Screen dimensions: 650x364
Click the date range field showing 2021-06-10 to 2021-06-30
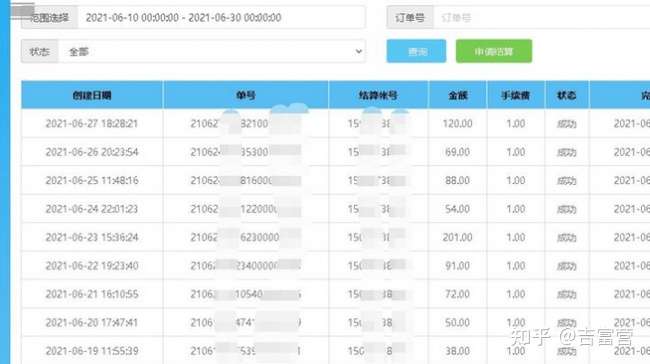pyautogui.click(x=221, y=17)
